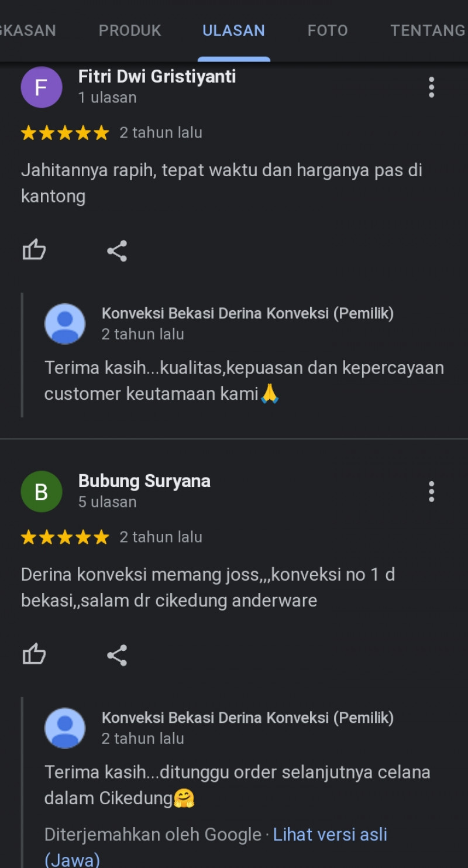Switch to the PRODUK tab
468x868 pixels.
(130, 30)
